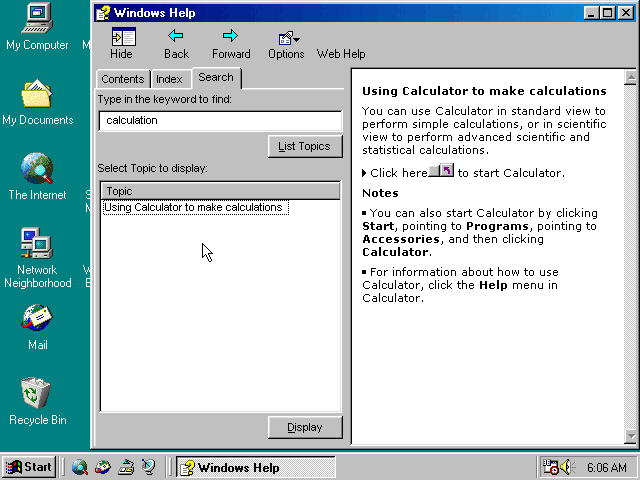The width and height of the screenshot is (640, 480).
Task: Click Task Scheduler tray icon
Action: click(x=550, y=467)
